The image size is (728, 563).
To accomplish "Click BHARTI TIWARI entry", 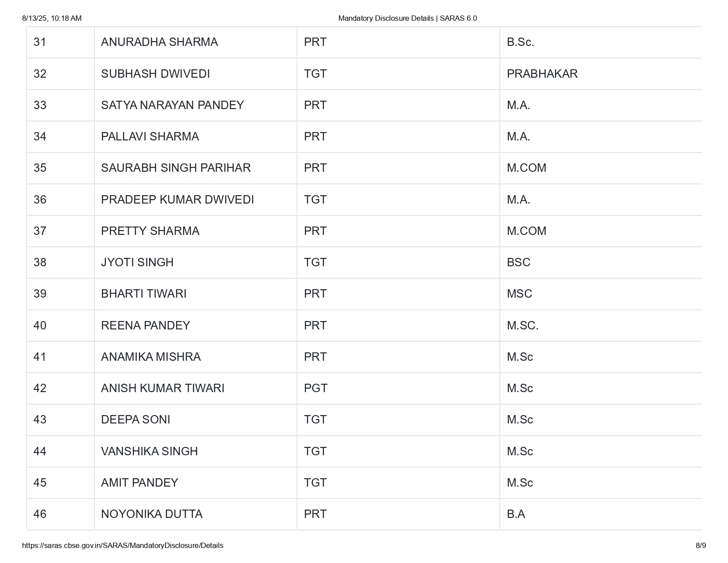I will click(x=144, y=294).
